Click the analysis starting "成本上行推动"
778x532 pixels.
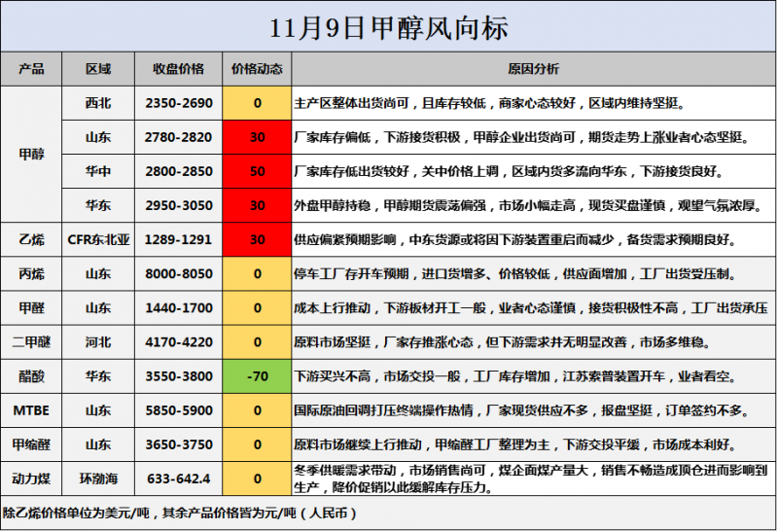coord(531,308)
